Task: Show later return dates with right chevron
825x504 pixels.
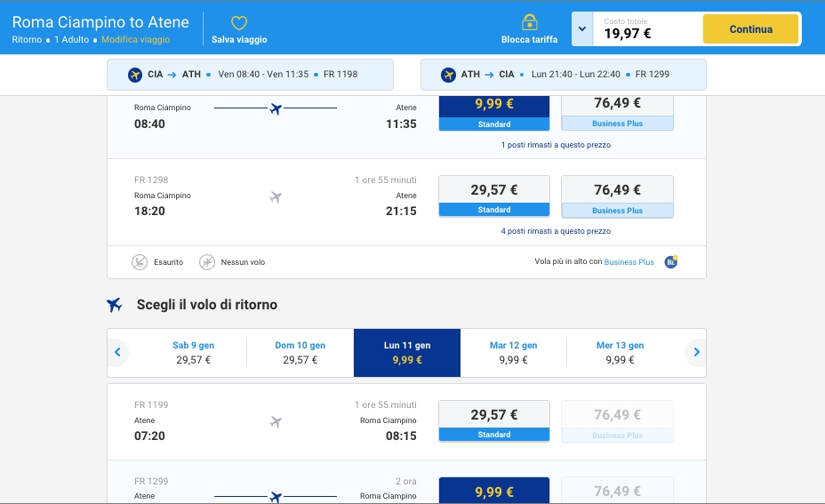Action: click(696, 352)
